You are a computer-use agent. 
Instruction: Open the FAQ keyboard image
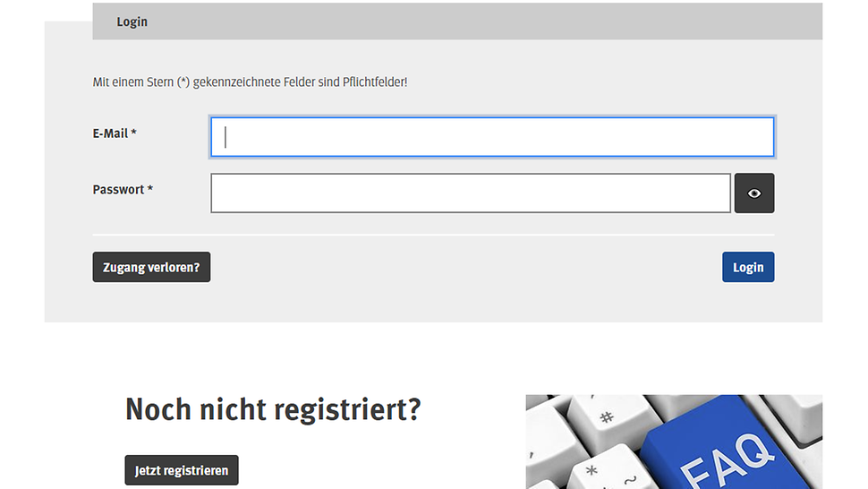pyautogui.click(x=673, y=442)
